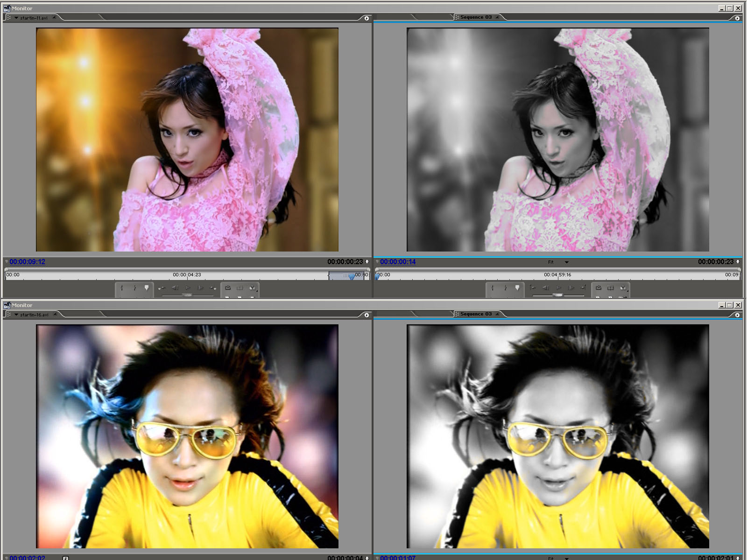This screenshot has width=747, height=560.
Task: Set Out Point in top source monitor
Action: tap(134, 288)
